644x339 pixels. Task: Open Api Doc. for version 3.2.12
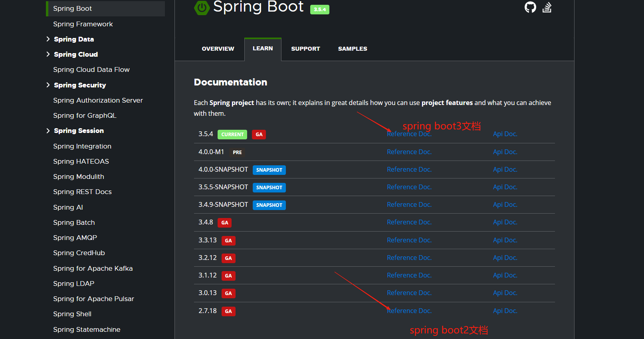pyautogui.click(x=505, y=258)
